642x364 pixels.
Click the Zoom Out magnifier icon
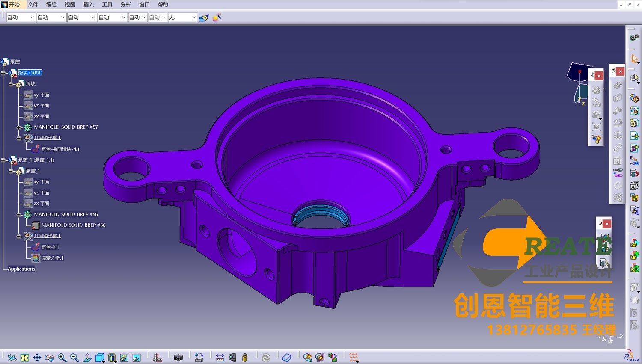(74, 358)
